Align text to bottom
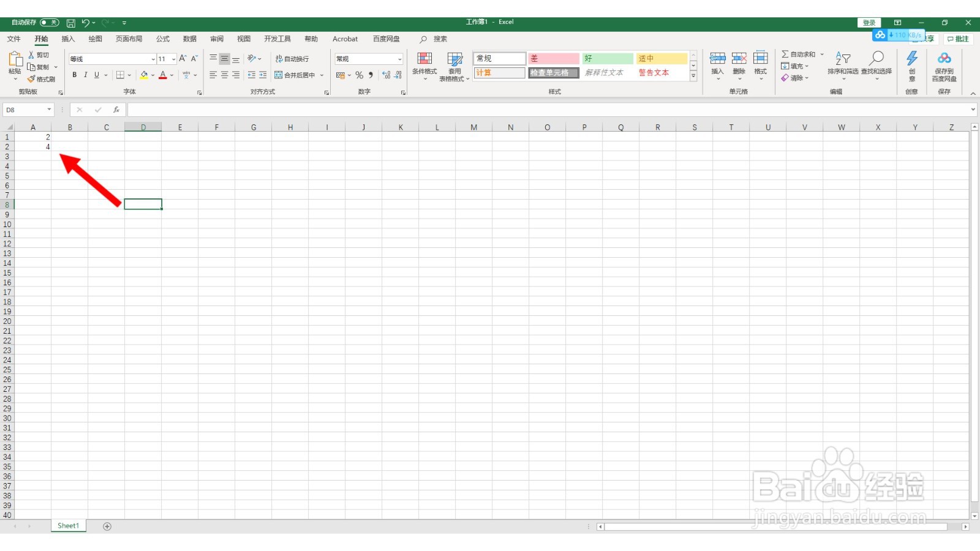Viewport: 980px width, 551px height. tap(236, 59)
